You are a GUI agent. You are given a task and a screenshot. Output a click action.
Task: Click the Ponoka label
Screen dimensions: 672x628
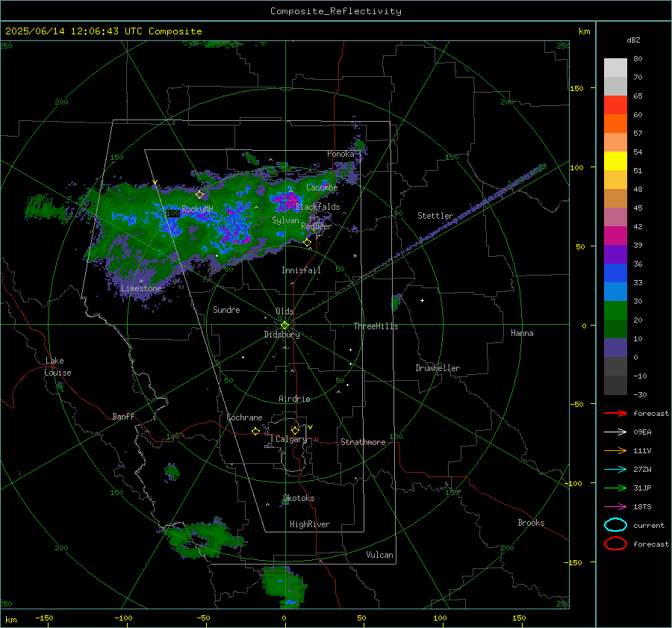pos(340,155)
